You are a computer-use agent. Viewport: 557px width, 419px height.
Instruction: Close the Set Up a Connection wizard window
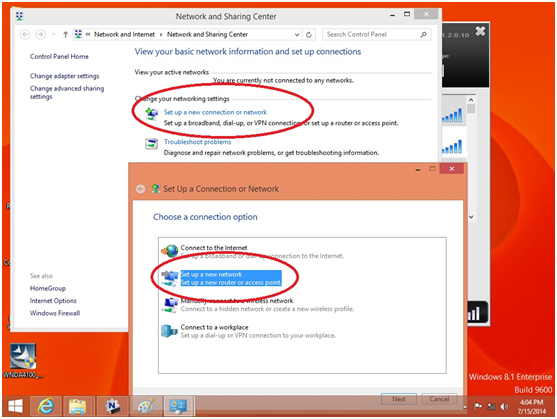pos(451,169)
